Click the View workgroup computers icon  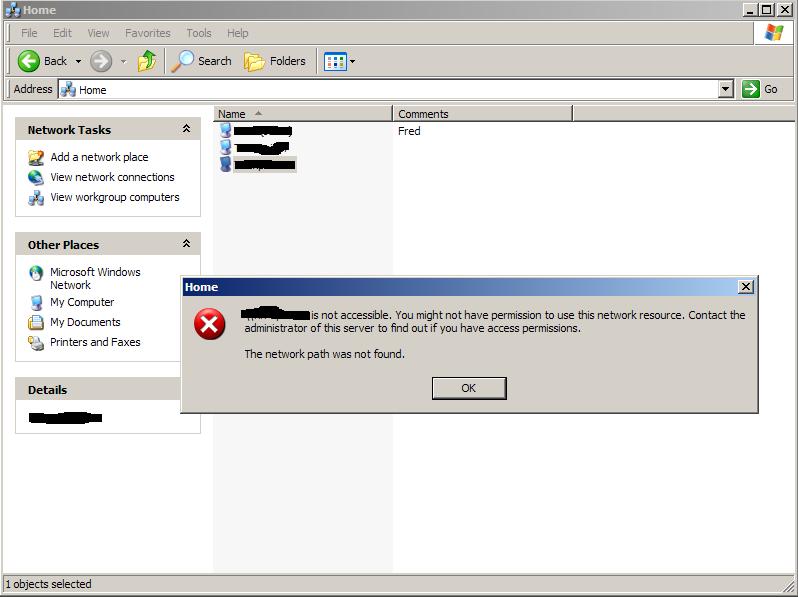(36, 197)
